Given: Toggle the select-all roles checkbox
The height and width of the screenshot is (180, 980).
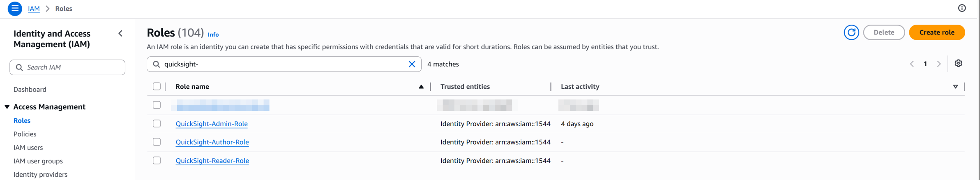Looking at the screenshot, I should [x=157, y=86].
